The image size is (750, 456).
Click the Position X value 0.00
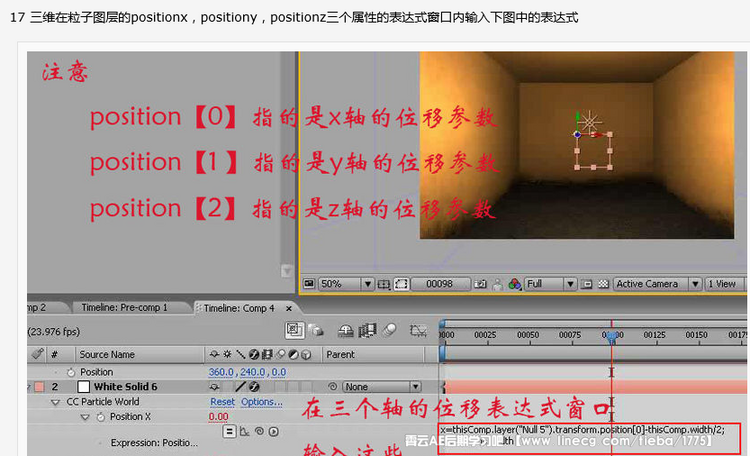click(218, 417)
